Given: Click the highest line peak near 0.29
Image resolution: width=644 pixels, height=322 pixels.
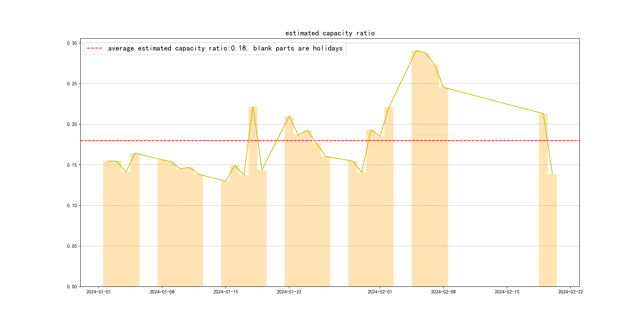Looking at the screenshot, I should 416,50.
